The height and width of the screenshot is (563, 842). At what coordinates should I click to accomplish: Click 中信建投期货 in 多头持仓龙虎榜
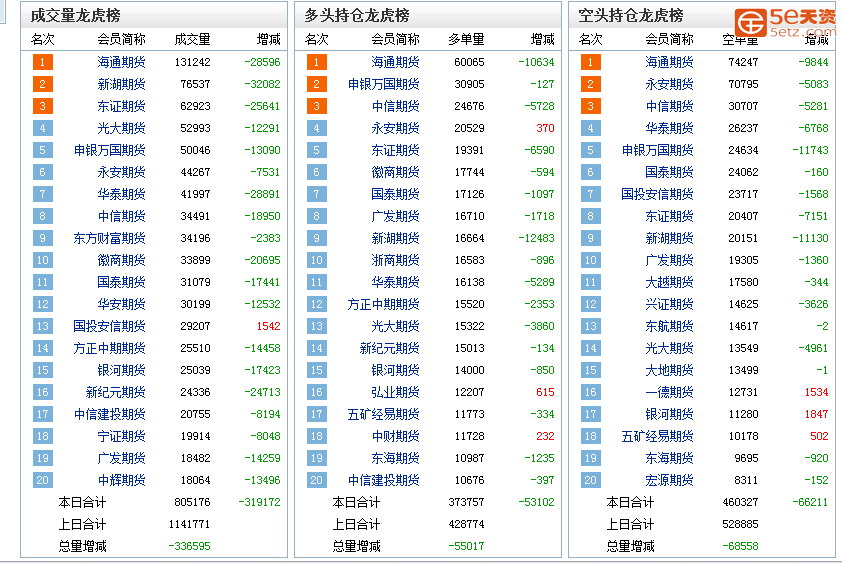point(383,481)
